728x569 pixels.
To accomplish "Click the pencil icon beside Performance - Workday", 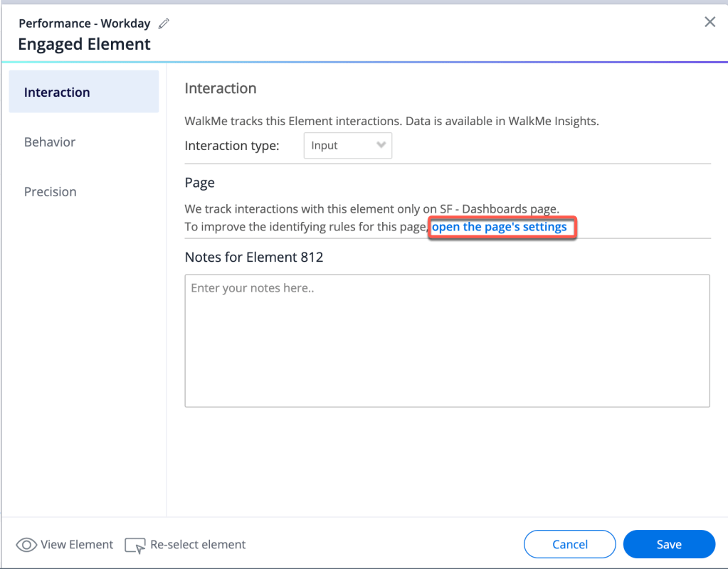I will coord(164,23).
